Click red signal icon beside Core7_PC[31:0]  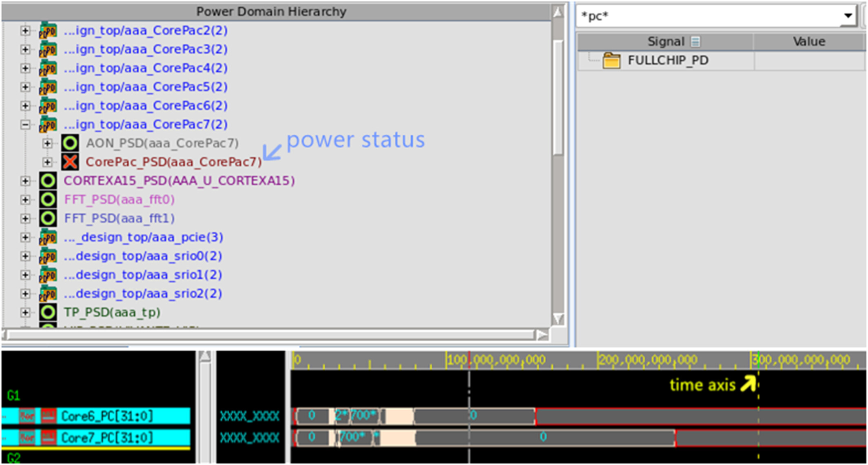coord(49,438)
